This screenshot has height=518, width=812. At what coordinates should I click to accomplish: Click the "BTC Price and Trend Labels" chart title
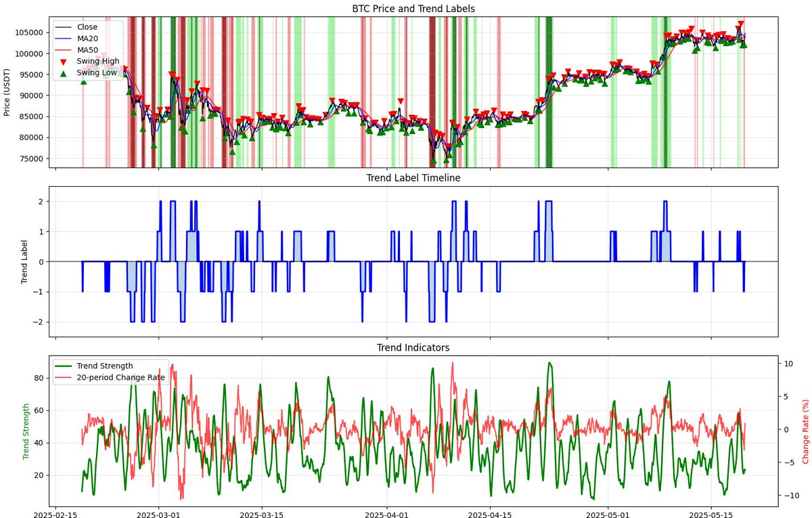(413, 9)
